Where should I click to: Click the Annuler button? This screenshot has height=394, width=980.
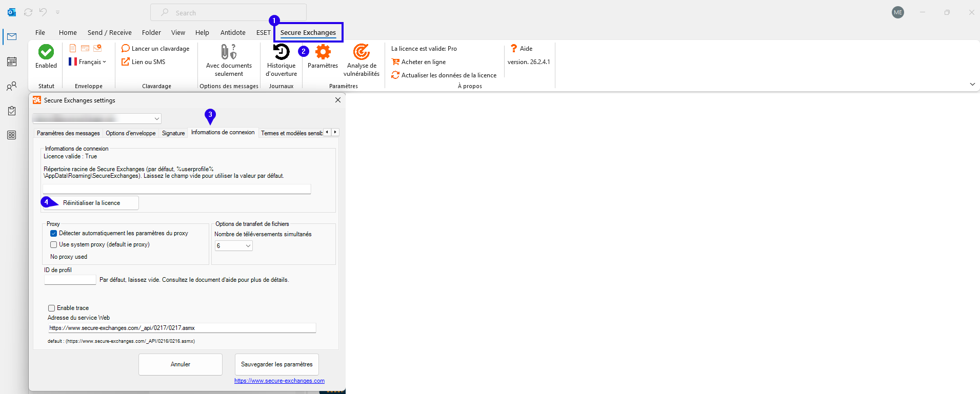(x=181, y=364)
